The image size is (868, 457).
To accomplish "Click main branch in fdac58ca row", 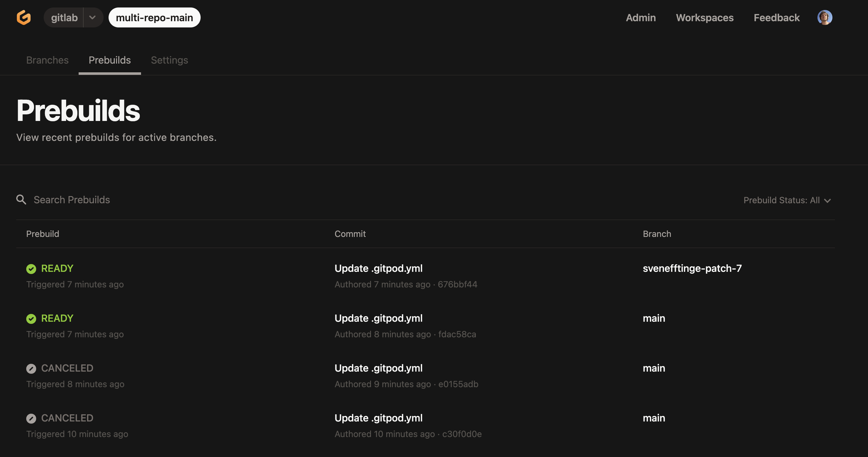I will pyautogui.click(x=654, y=318).
